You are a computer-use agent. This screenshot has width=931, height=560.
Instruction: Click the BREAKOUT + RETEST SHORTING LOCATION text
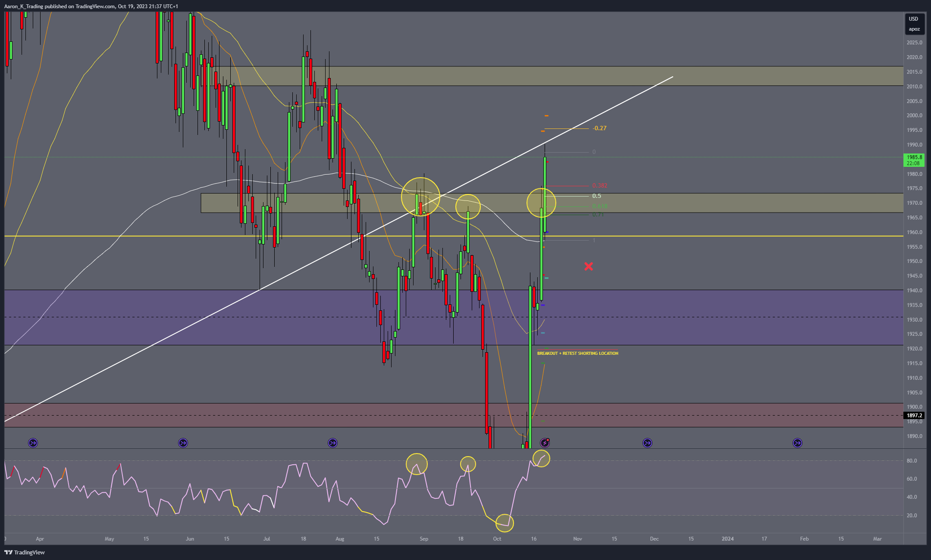click(578, 354)
